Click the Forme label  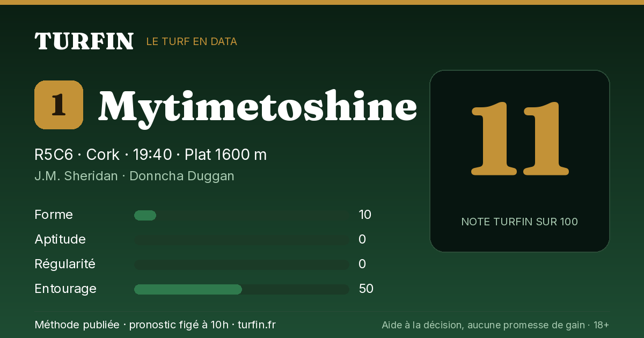click(54, 215)
